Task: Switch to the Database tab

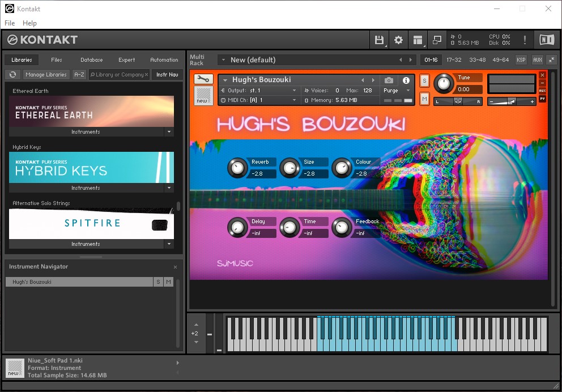Action: (x=91, y=60)
